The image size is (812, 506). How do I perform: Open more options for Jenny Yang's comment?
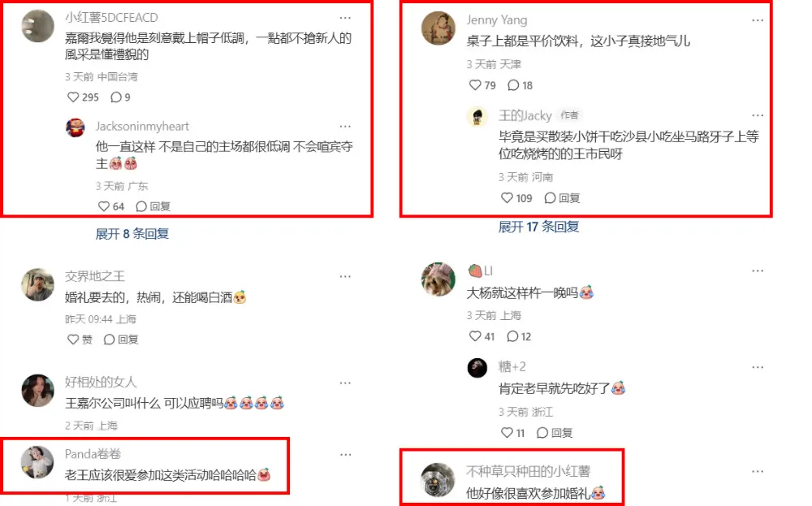[758, 20]
